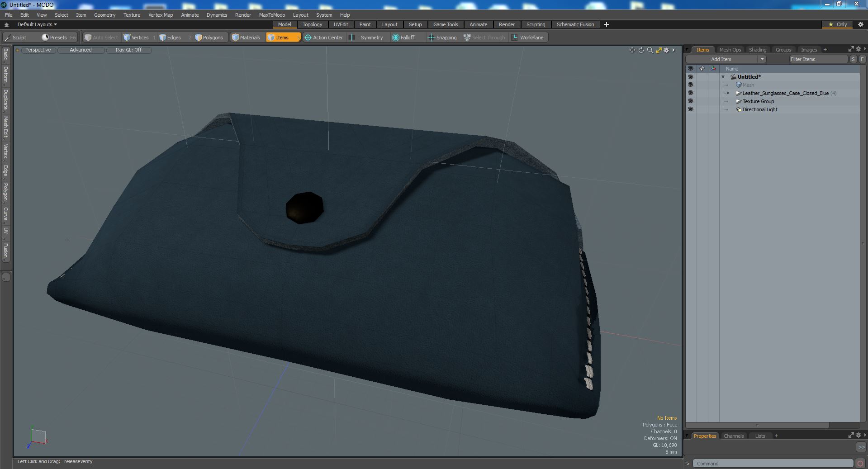The image size is (868, 469).
Task: Hide the Leather_Sunglasses_Case_Closed_Blue group
Action: click(x=690, y=93)
